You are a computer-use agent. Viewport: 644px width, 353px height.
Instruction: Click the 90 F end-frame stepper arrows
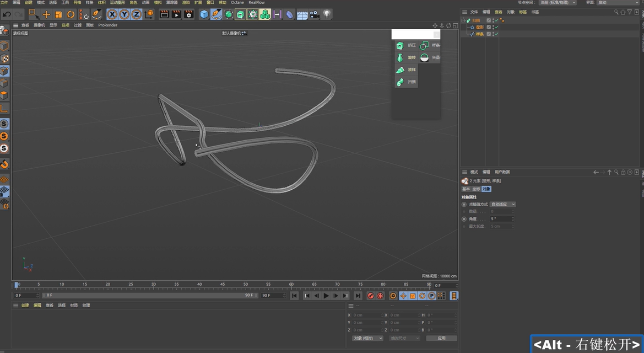(284, 296)
